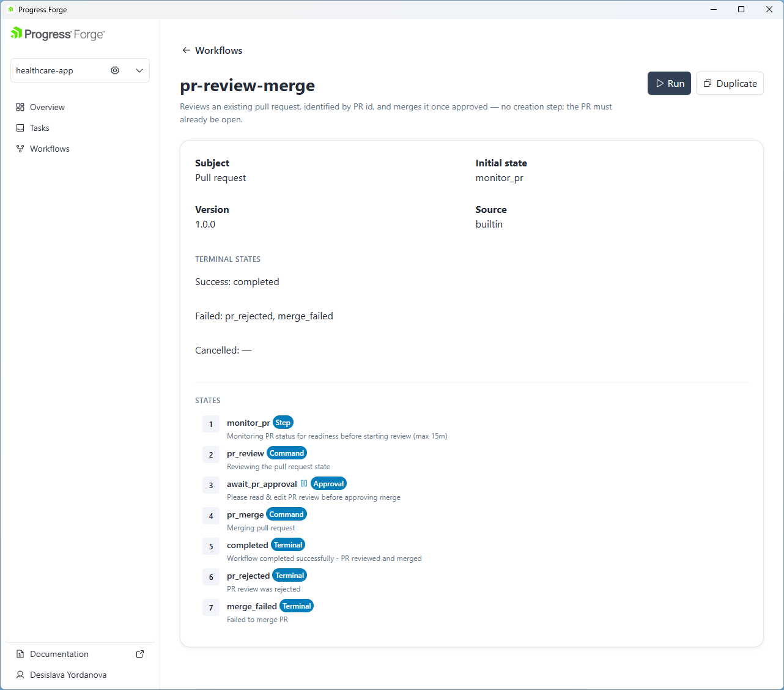Screen dimensions: 784x690
Task: Maximize the Progress Forge window
Action: click(x=741, y=9)
